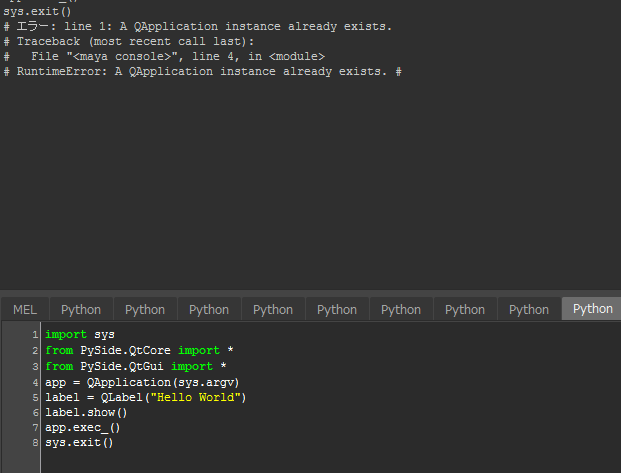
Task: Select the highlighted active Python tab
Action: (592, 309)
